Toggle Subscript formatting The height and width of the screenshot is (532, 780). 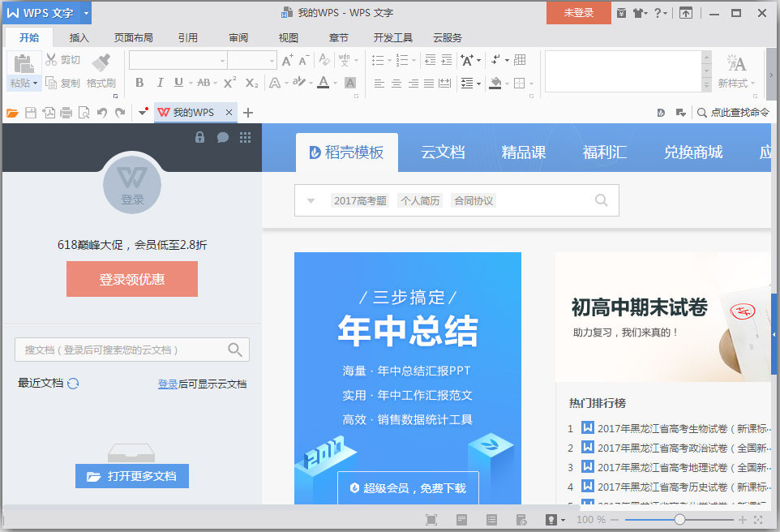[251, 83]
